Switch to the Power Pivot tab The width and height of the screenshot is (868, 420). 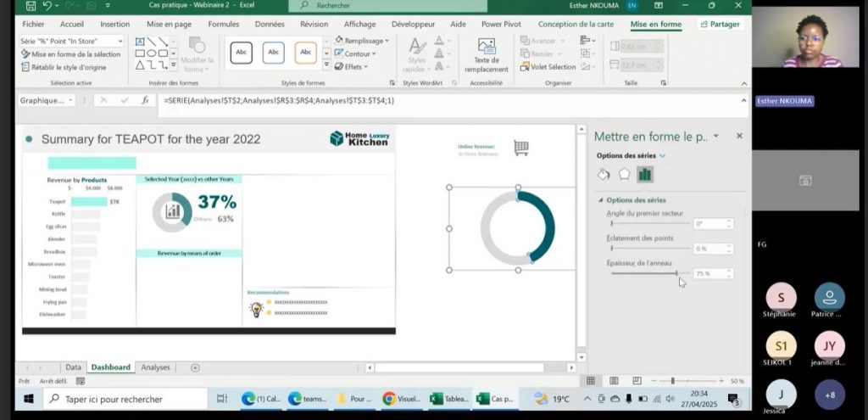click(501, 25)
